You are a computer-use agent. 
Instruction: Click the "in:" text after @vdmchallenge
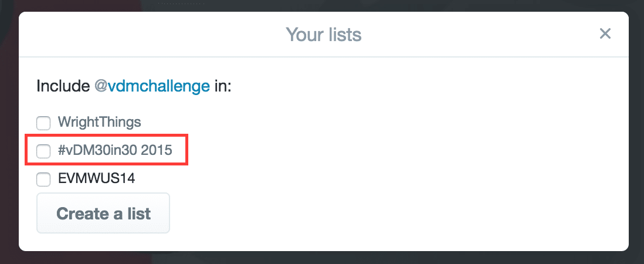223,86
